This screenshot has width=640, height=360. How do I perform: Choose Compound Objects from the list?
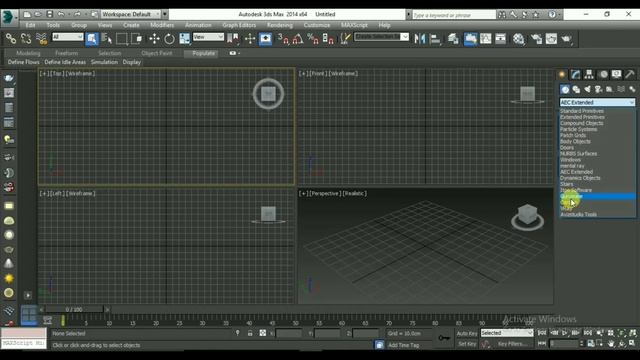[581, 123]
